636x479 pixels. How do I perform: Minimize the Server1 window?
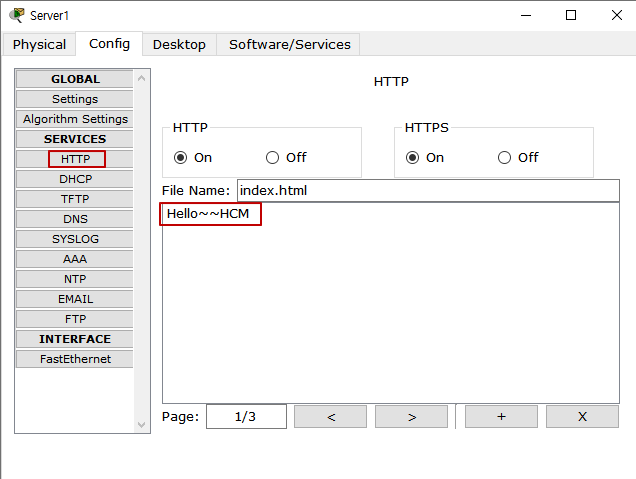click(x=526, y=15)
